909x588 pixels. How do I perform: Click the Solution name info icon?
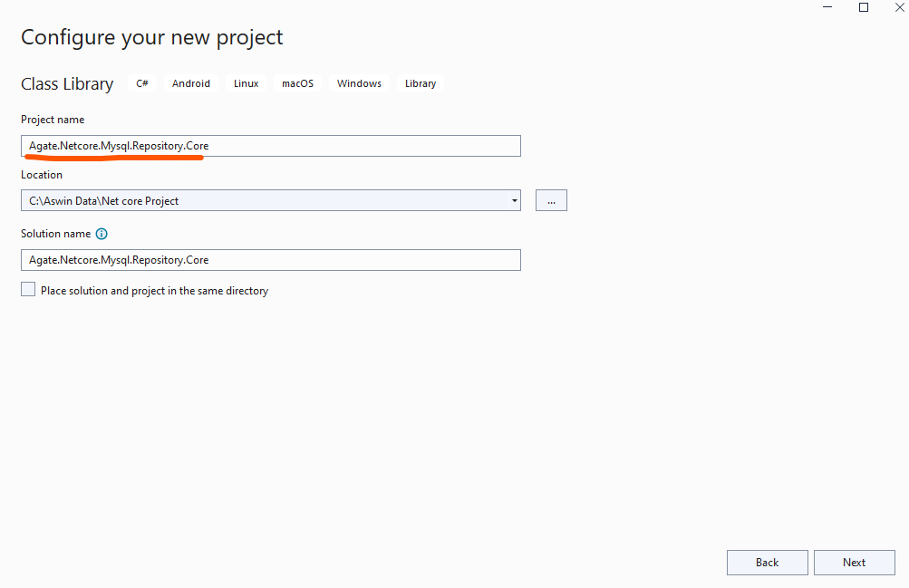(x=102, y=234)
